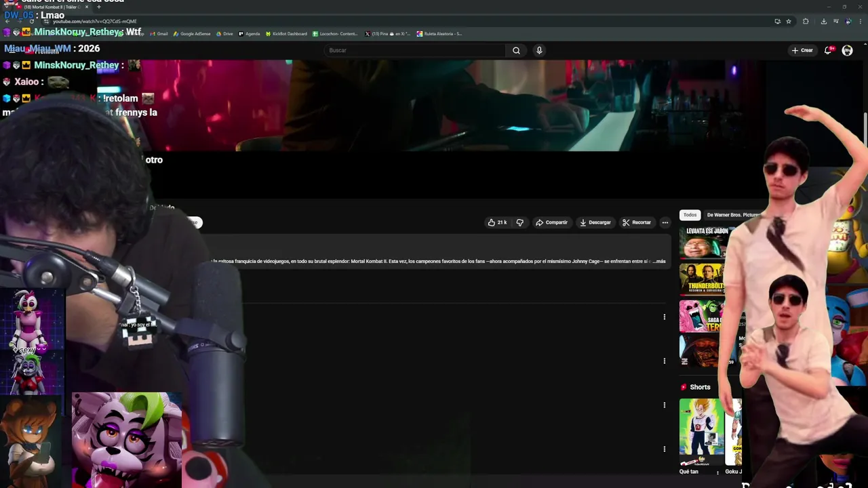Click the Recortar clip button
The height and width of the screenshot is (488, 868).
tap(636, 222)
